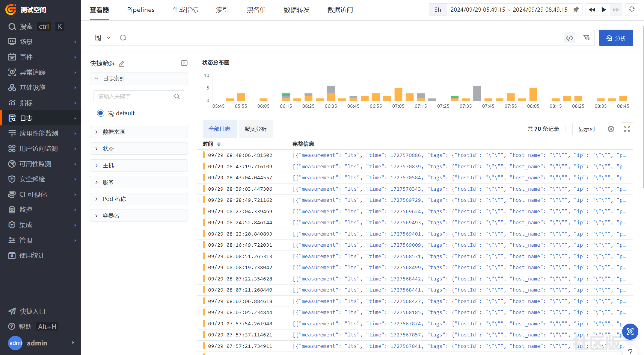Rewind the time range backward
Viewport: 644px width, 355px height.
(592, 10)
